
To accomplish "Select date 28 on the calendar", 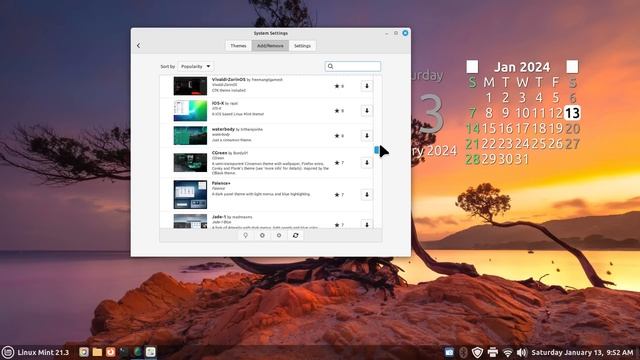I will click(473, 159).
